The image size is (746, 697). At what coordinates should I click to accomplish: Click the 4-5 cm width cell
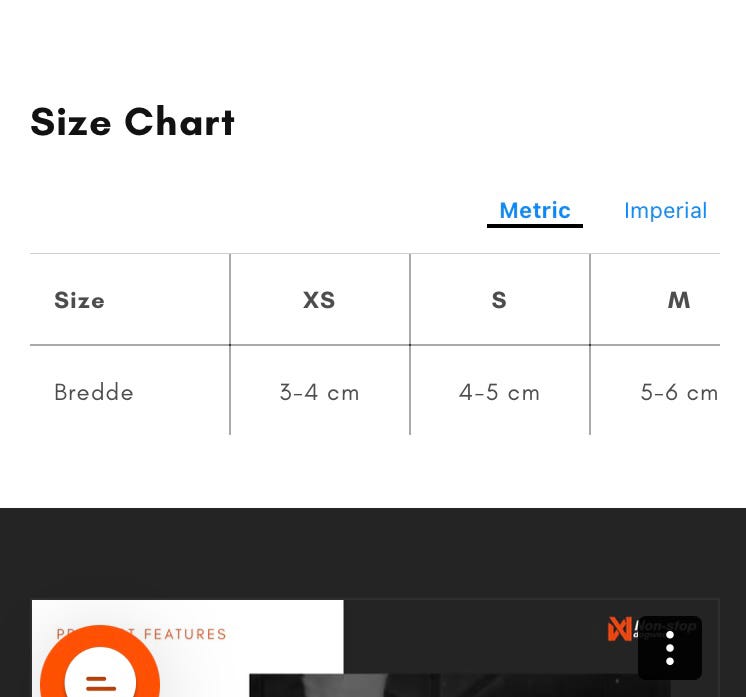(x=499, y=393)
